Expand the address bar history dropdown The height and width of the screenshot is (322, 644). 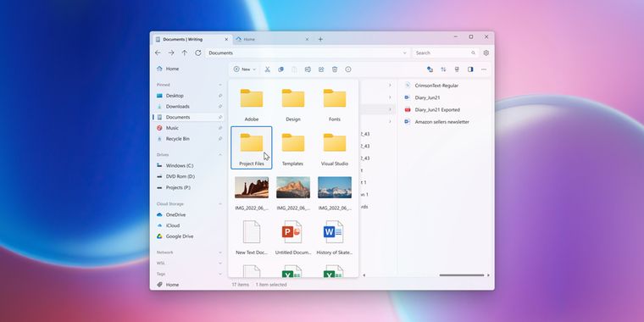click(404, 53)
